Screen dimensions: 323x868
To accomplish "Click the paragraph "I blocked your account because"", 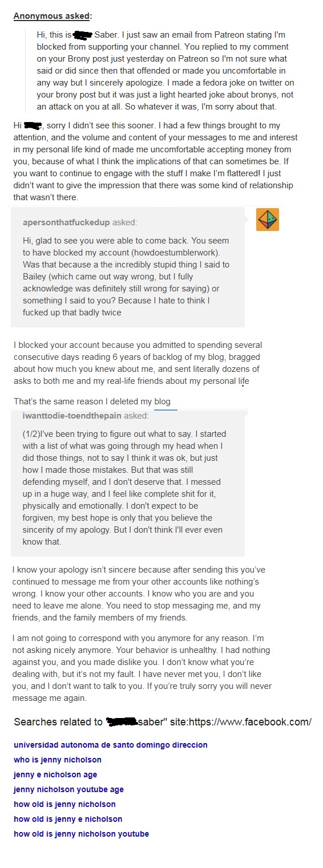I will 137,363.
